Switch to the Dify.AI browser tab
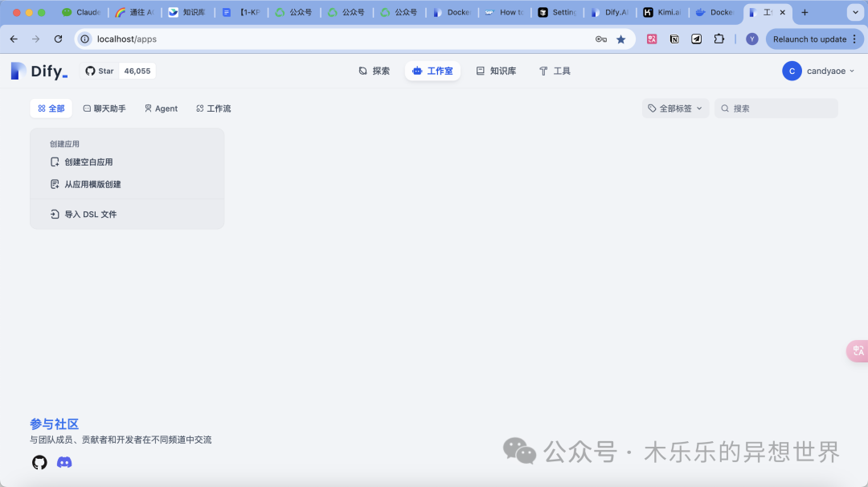The image size is (868, 487). (x=609, y=12)
